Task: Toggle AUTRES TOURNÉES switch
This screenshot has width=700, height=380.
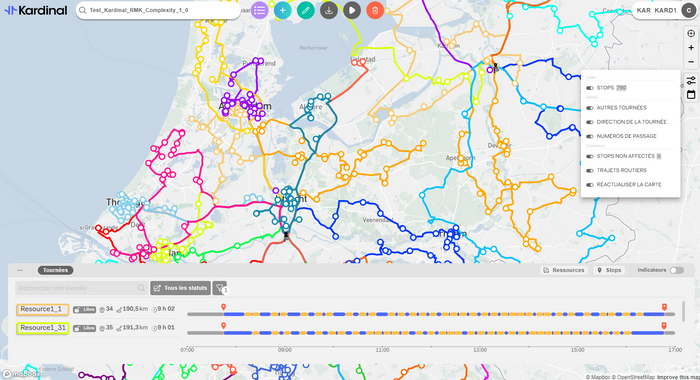Action: (590, 108)
